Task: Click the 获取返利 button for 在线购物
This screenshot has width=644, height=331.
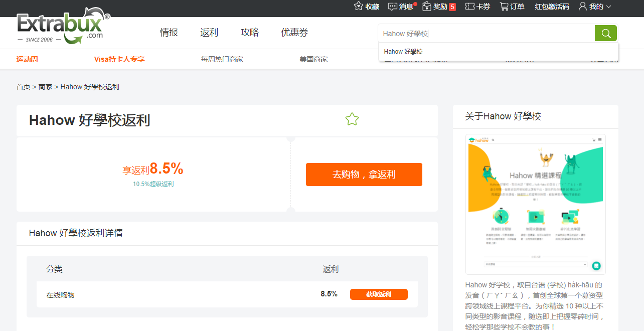Action: [x=379, y=294]
